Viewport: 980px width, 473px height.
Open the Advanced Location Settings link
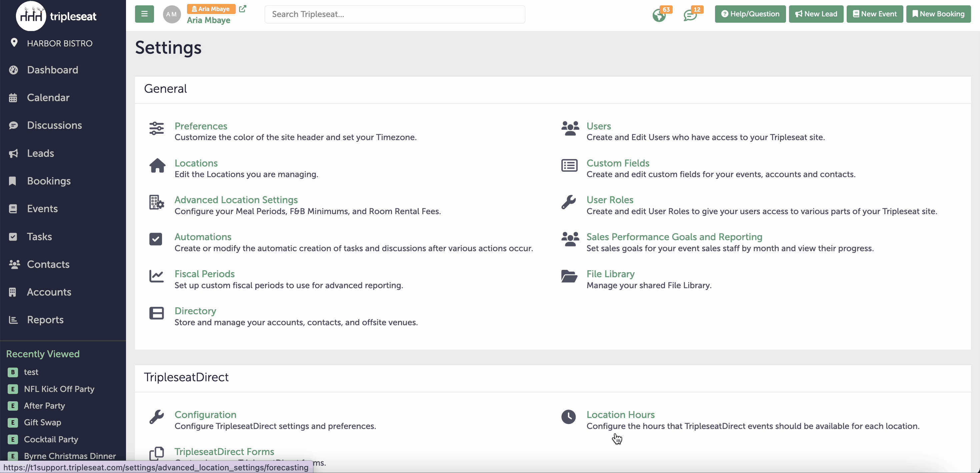tap(236, 200)
